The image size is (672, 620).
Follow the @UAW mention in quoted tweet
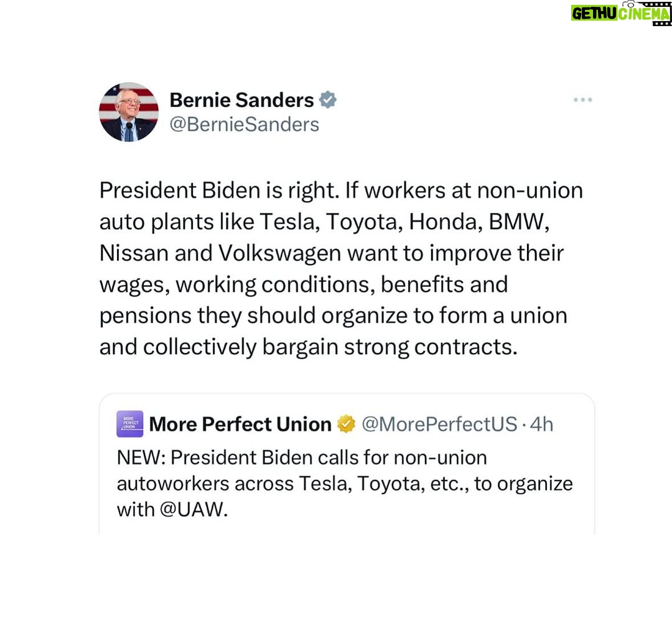[191, 510]
